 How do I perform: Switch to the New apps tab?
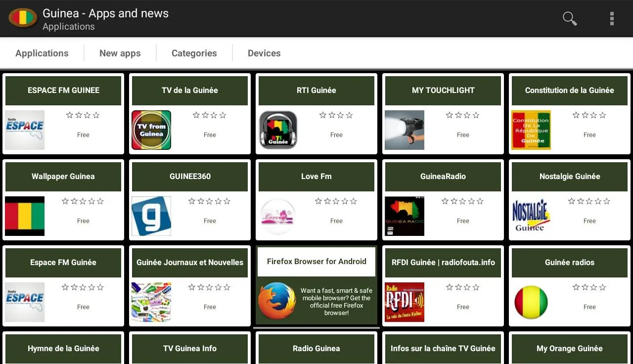tap(120, 53)
